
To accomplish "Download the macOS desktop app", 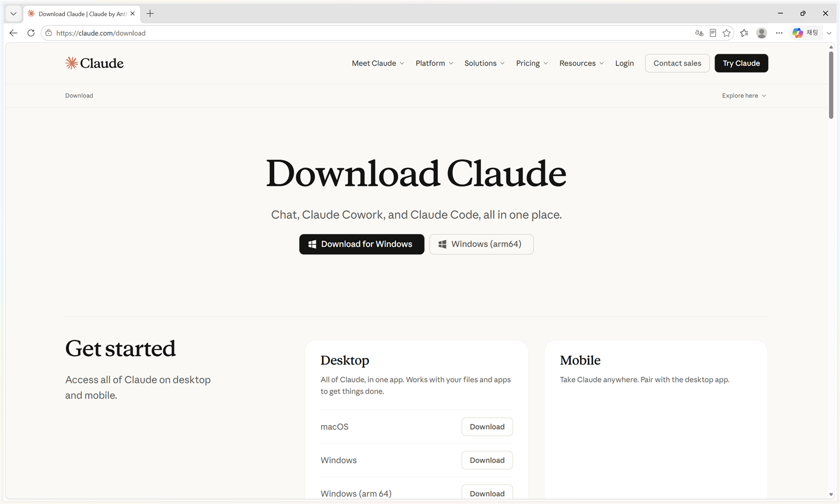I will click(487, 427).
